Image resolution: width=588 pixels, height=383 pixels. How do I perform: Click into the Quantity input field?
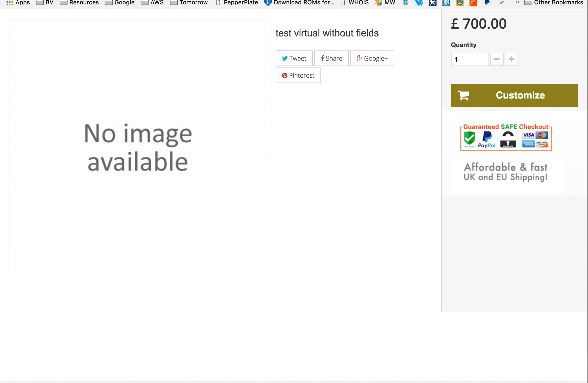[469, 60]
